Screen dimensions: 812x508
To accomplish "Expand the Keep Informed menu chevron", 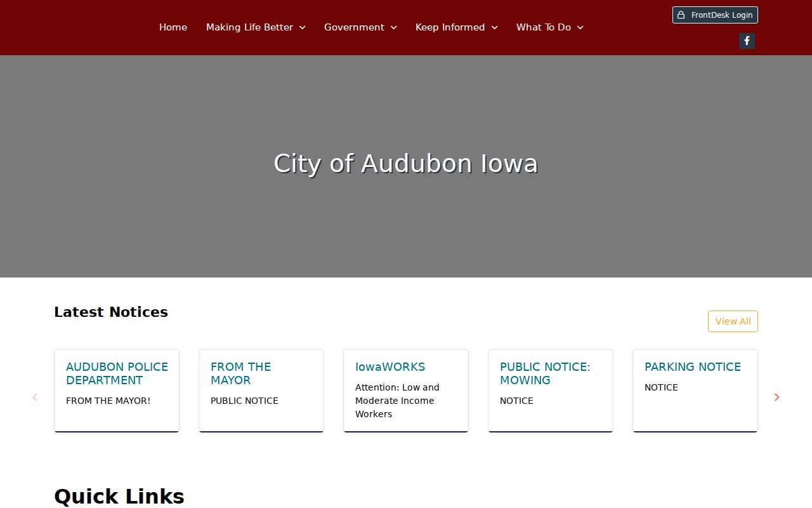I will [x=494, y=27].
